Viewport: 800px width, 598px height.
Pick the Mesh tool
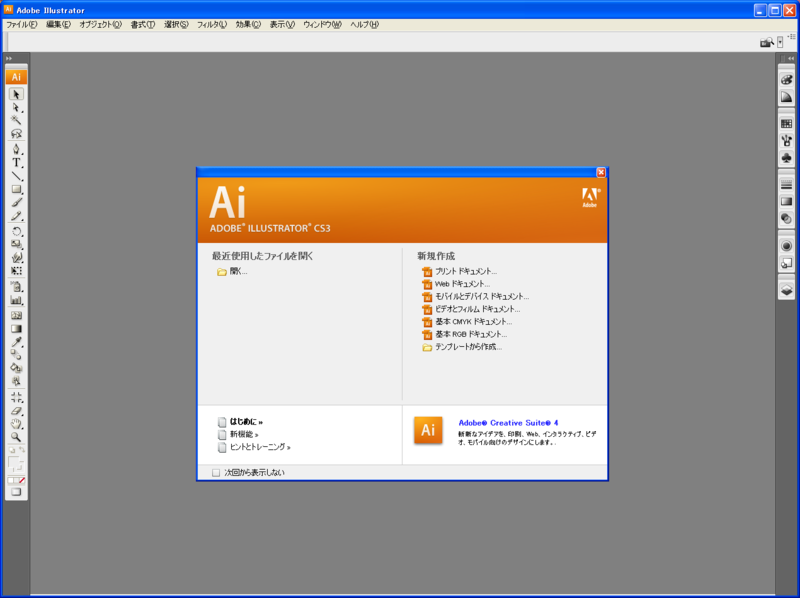tap(16, 315)
